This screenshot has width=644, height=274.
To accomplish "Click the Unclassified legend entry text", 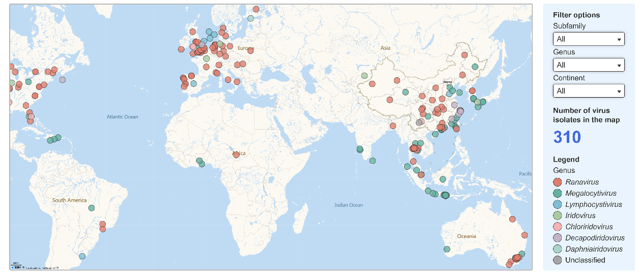I will click(x=585, y=260).
